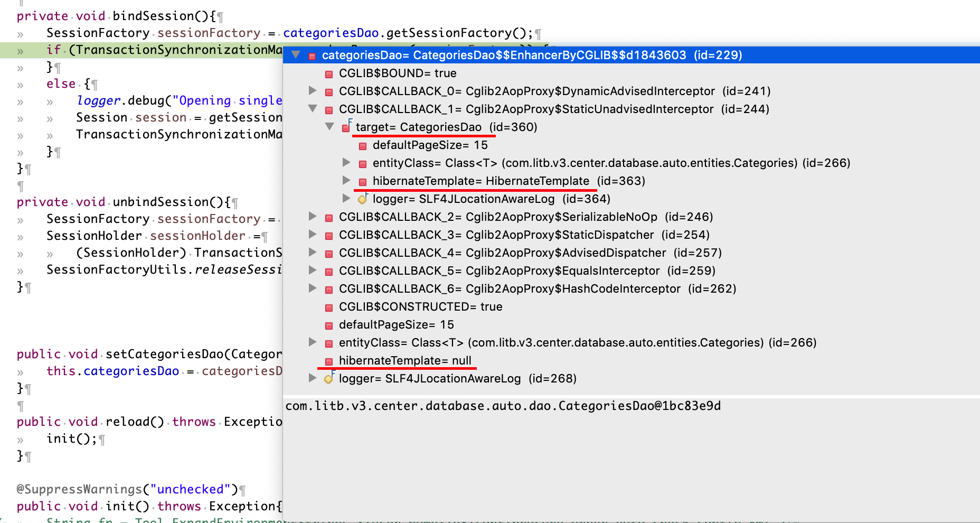Click red field icon of categoriesDao

pos(312,56)
